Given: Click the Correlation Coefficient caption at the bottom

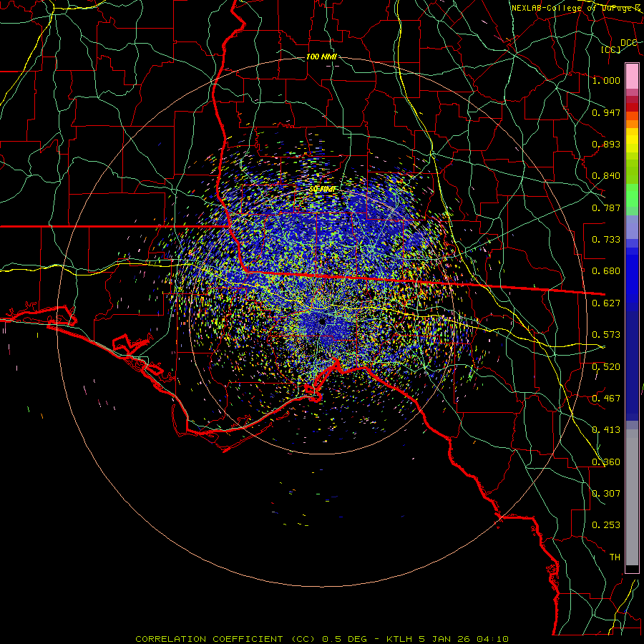Looking at the screenshot, I should click(x=322, y=639).
